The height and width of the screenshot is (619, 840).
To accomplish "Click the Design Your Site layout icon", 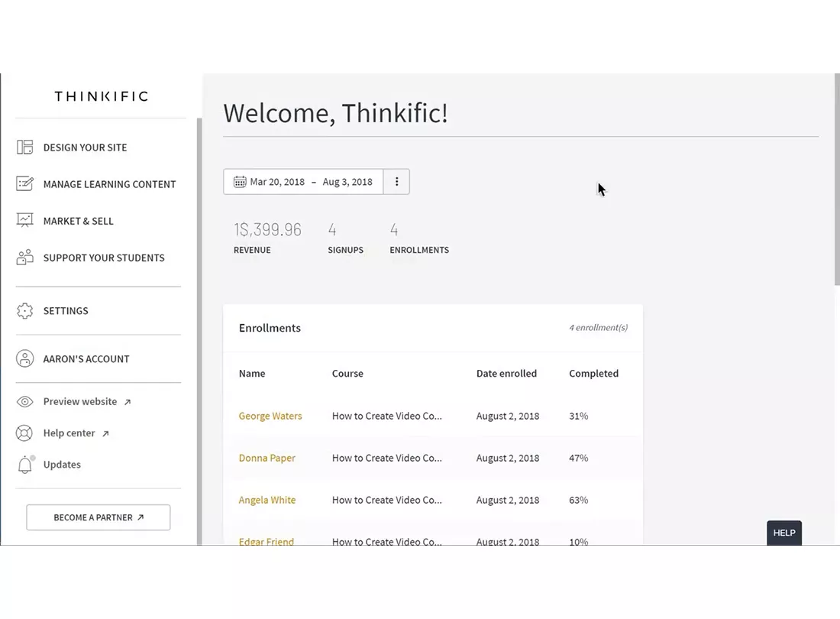I will pyautogui.click(x=24, y=147).
